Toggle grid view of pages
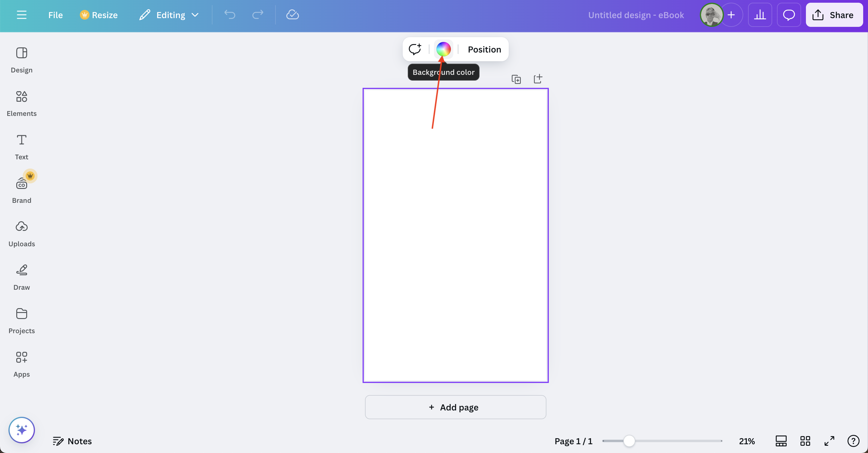The height and width of the screenshot is (453, 868). point(805,441)
